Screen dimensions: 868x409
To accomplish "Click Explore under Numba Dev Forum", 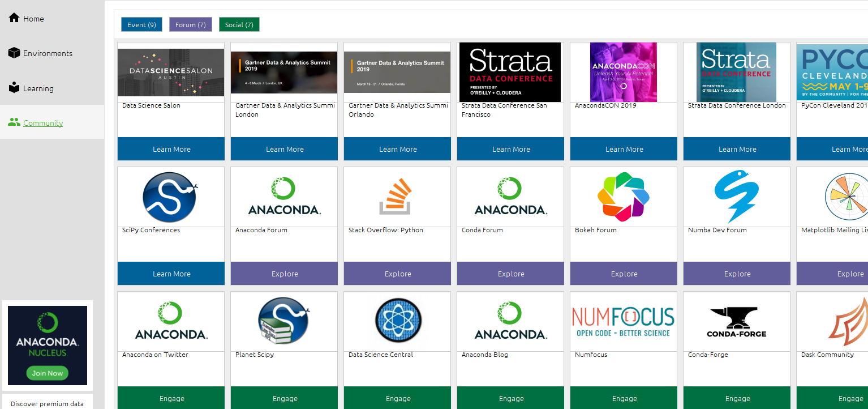I will click(x=737, y=274).
